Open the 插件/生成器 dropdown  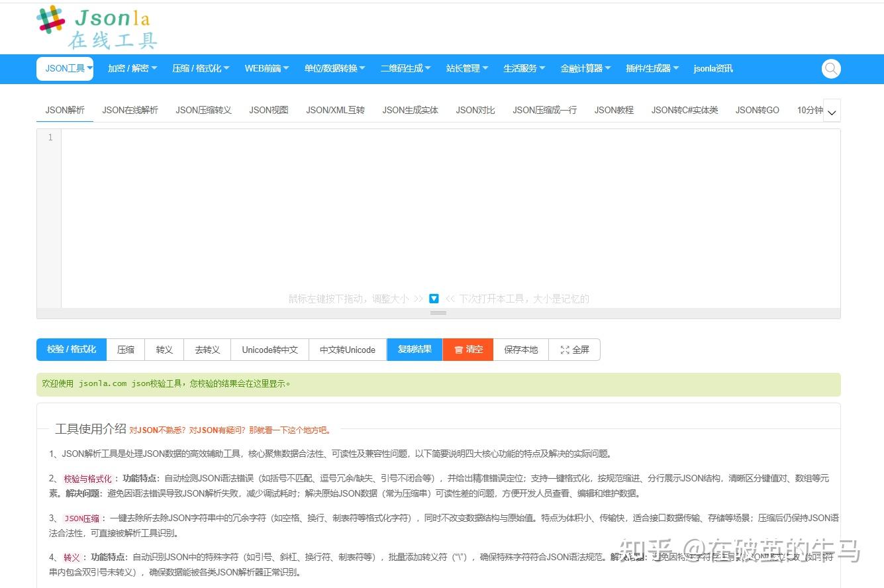point(652,68)
